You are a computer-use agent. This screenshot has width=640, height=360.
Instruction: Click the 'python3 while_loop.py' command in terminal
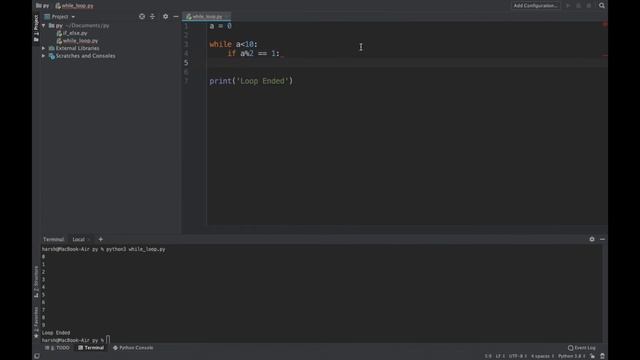tap(136, 249)
